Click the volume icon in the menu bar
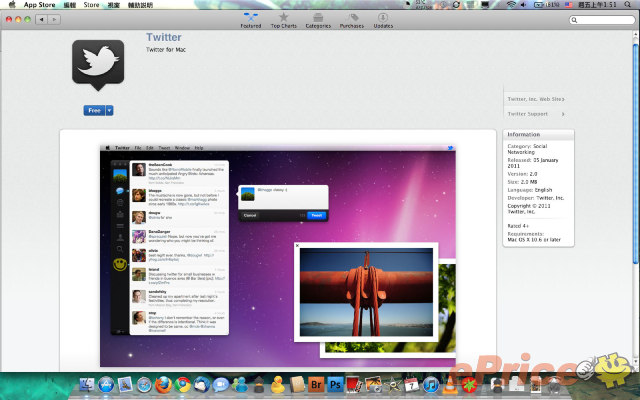 (x=524, y=4)
